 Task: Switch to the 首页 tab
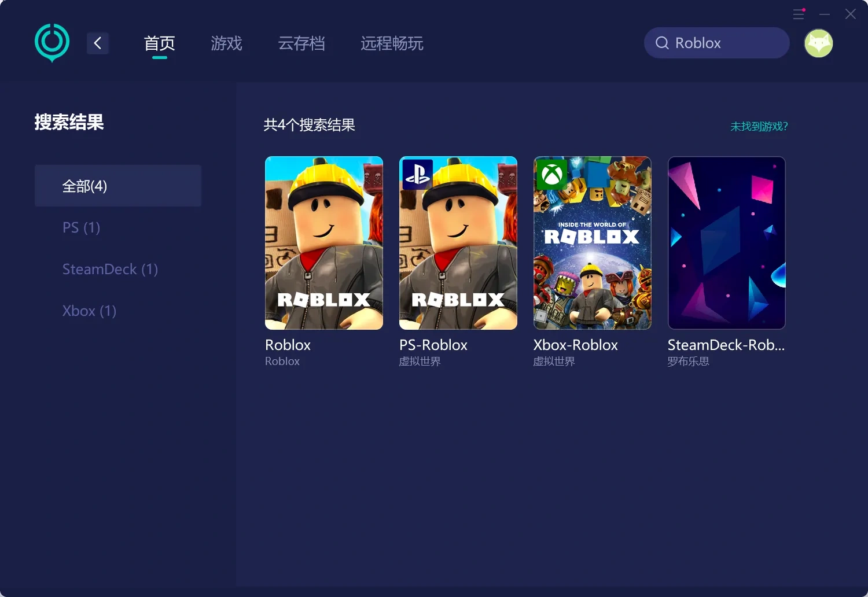click(159, 43)
